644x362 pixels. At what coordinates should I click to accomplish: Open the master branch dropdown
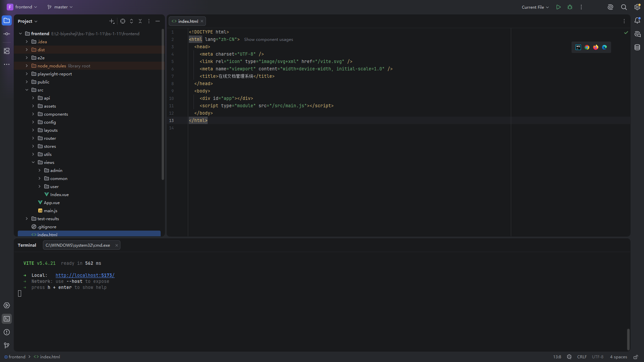click(x=60, y=7)
